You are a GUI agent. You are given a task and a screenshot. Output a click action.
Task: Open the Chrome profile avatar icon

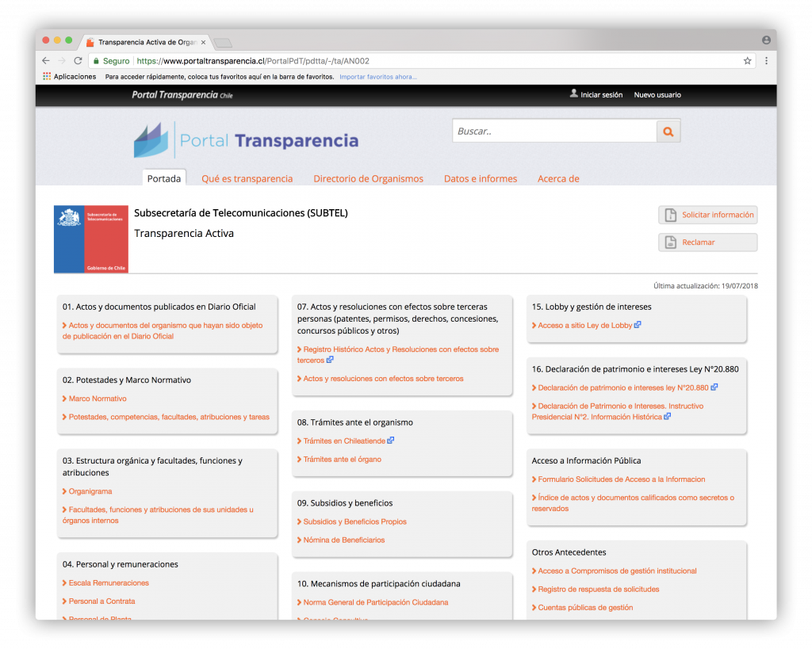(x=766, y=40)
